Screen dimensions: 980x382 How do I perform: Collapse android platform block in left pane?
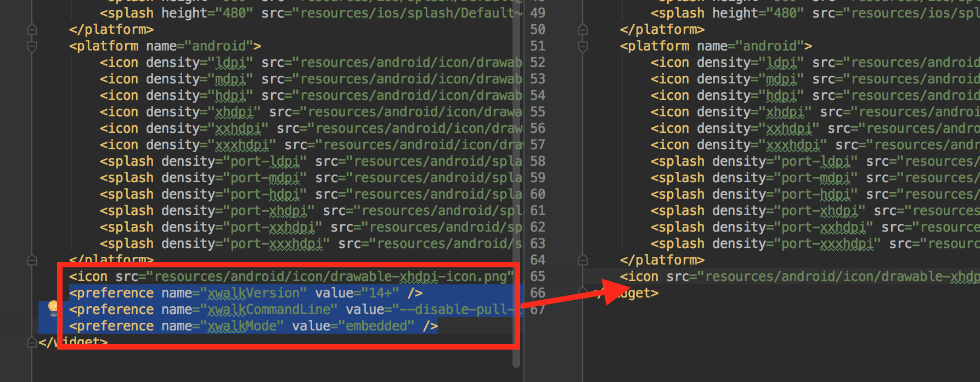click(x=32, y=46)
